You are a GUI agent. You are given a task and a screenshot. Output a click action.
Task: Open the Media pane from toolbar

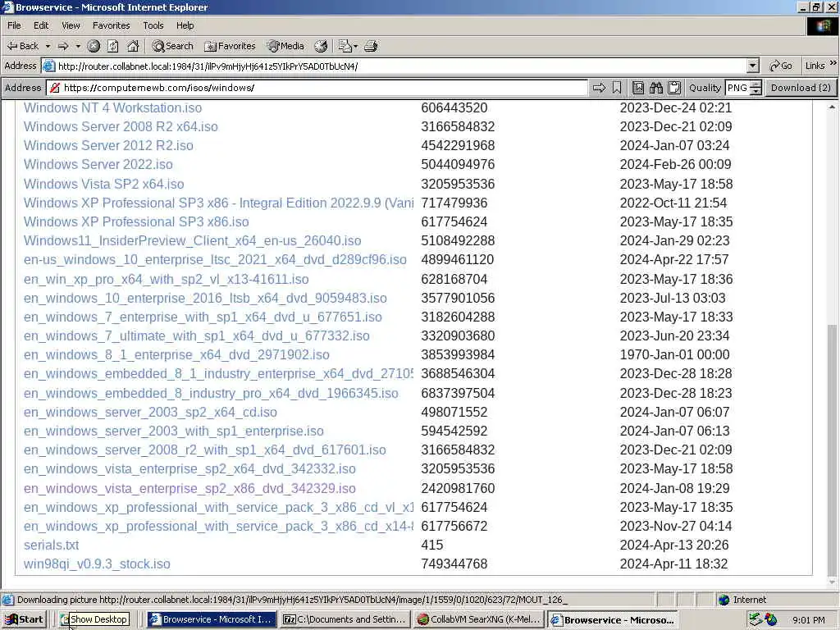pos(285,46)
